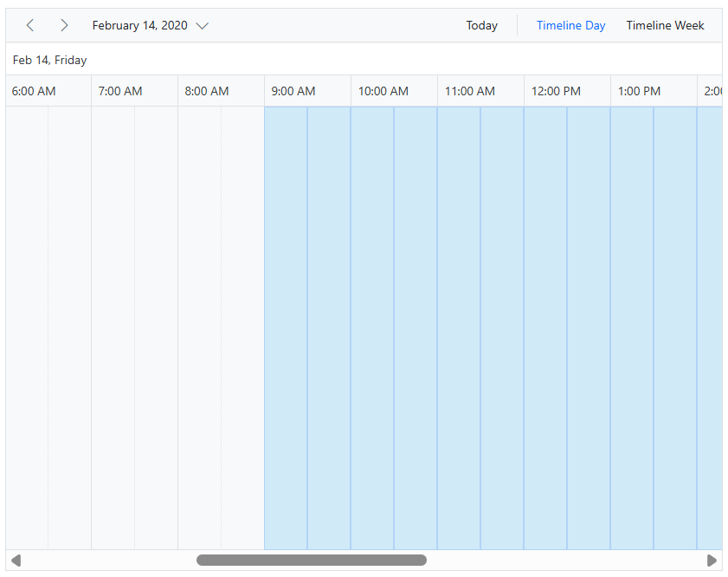Select the 8:00 AM non-working slot cell
Screen dimensions: 728x577
pos(200,328)
